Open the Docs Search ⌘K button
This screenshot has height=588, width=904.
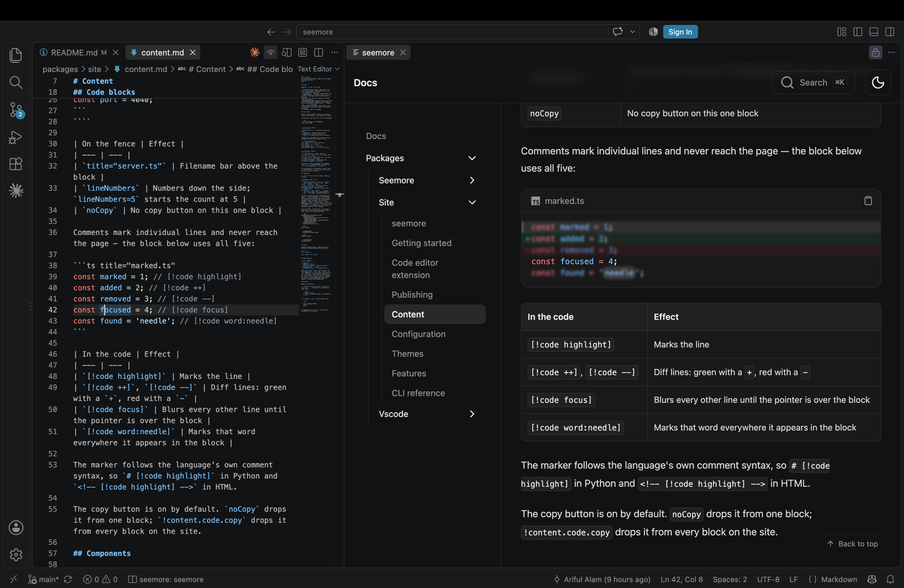click(813, 83)
